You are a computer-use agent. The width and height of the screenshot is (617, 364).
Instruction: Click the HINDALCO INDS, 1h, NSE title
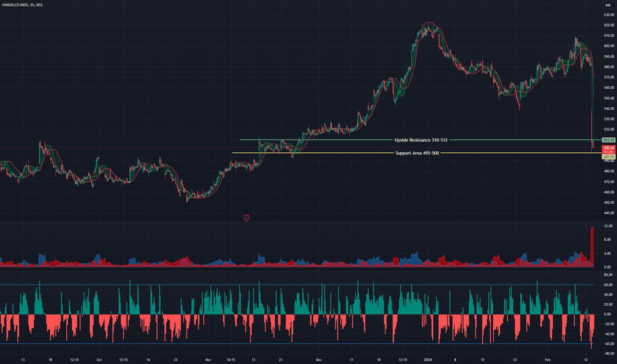23,5
